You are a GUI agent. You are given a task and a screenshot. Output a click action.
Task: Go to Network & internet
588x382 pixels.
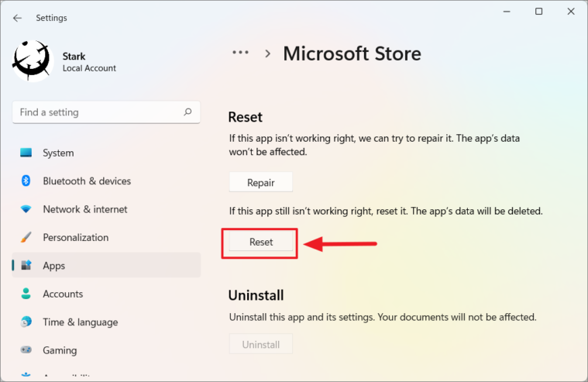click(106, 209)
